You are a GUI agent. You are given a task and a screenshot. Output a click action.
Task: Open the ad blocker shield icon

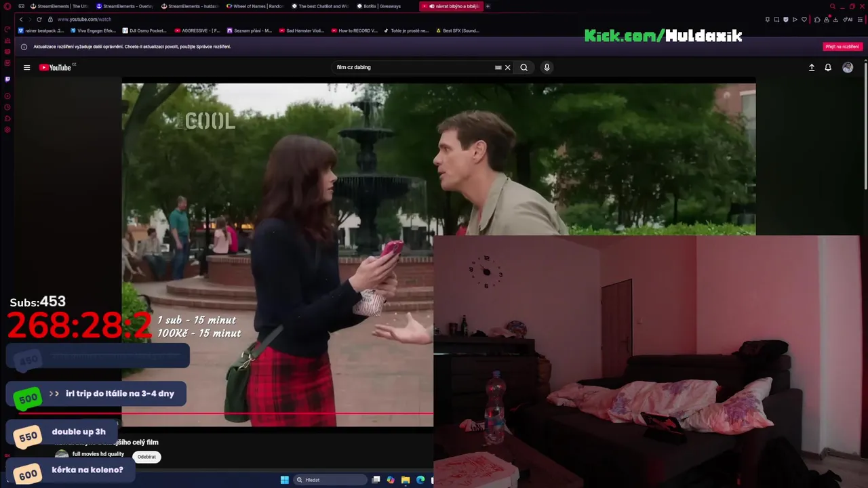(x=786, y=20)
